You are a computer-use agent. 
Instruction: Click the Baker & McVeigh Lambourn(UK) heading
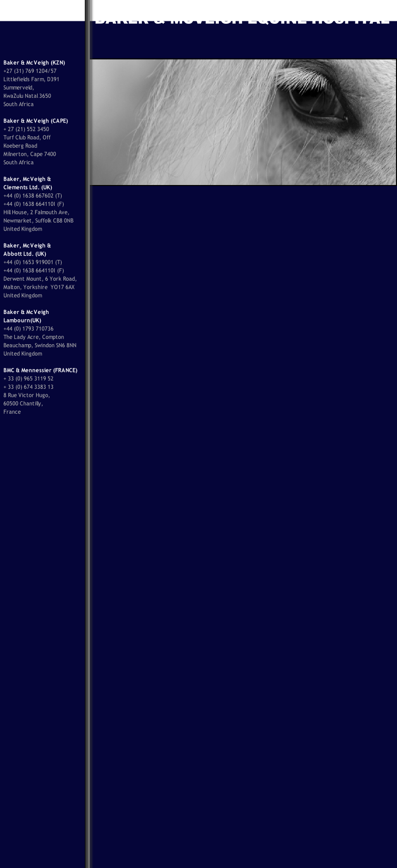(x=26, y=316)
